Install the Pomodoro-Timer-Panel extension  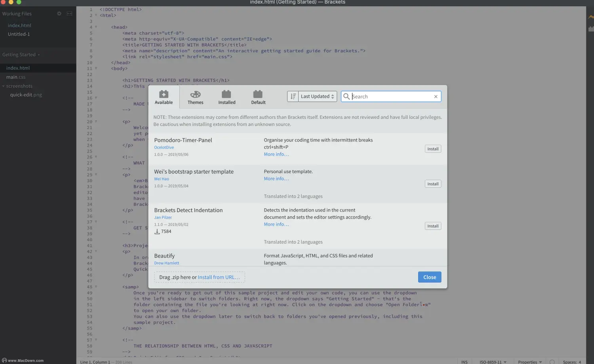433,149
